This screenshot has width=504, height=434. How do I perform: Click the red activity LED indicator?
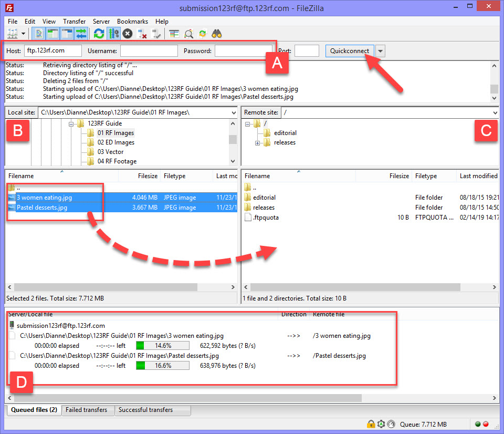(486, 424)
